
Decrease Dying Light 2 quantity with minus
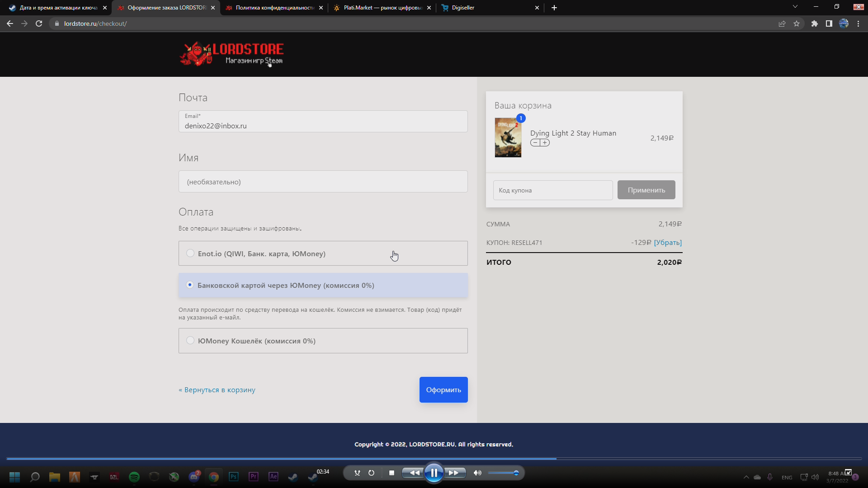[535, 143]
